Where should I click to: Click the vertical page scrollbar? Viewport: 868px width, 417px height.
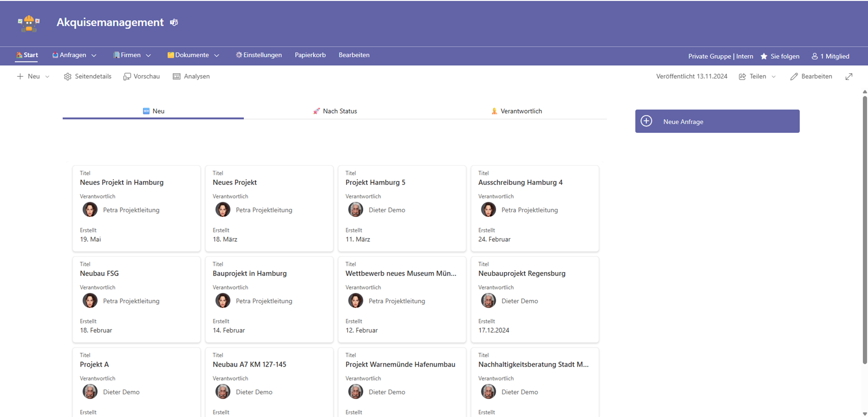(865, 230)
